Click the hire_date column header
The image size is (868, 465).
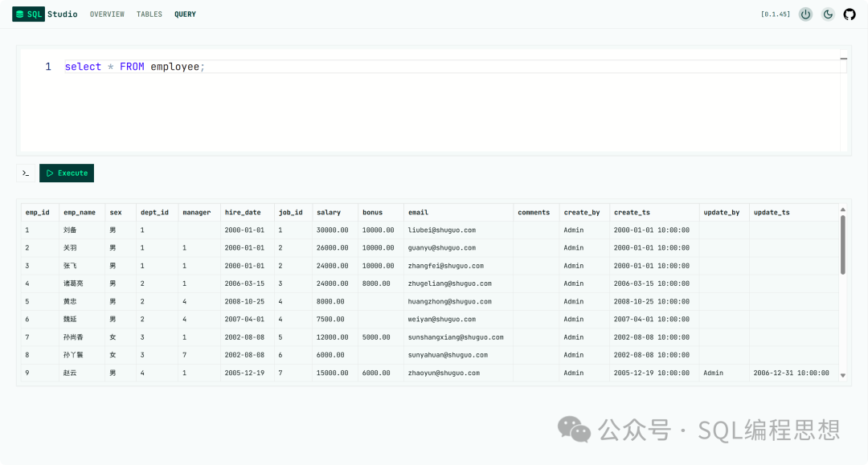pyautogui.click(x=243, y=213)
